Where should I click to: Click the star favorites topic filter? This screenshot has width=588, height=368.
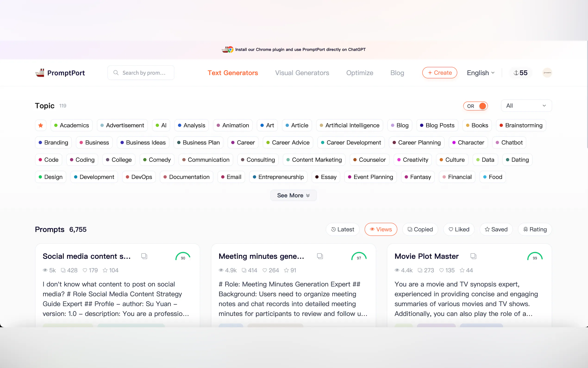coord(41,125)
